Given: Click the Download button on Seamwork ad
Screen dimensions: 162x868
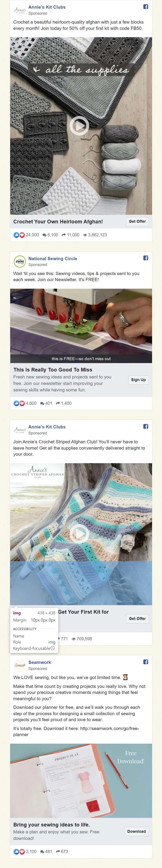Looking at the screenshot, I should (136, 831).
